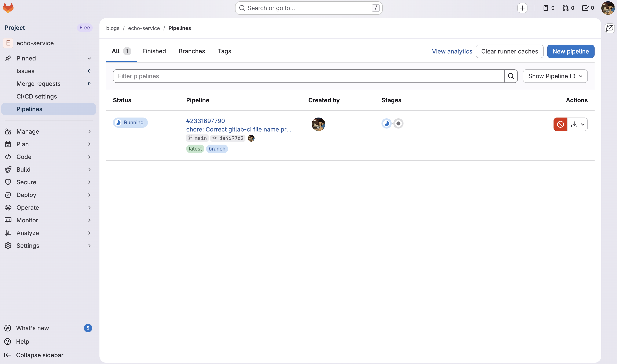
Task: Open the GitLab home via the fox logo
Action: click(8, 8)
